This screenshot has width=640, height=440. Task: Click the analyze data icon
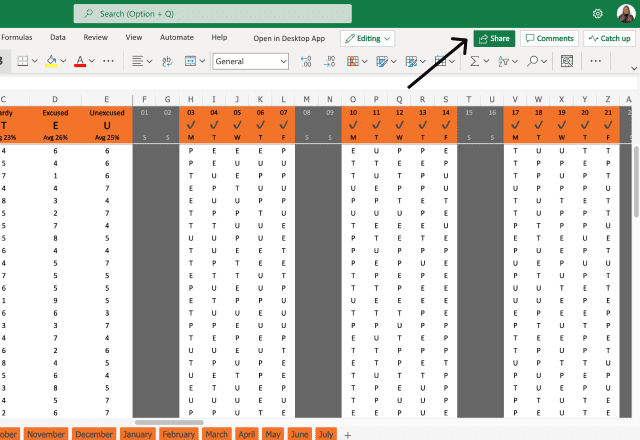567,61
